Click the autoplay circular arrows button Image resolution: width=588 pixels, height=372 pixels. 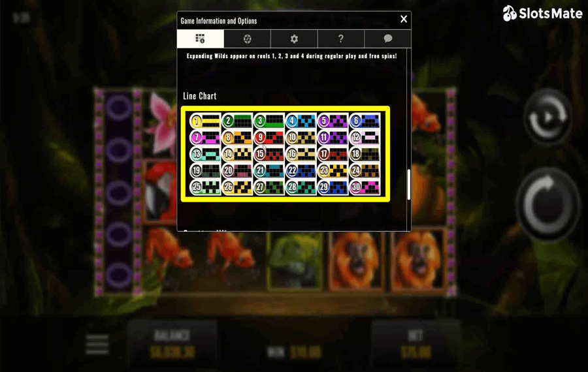[x=547, y=117]
